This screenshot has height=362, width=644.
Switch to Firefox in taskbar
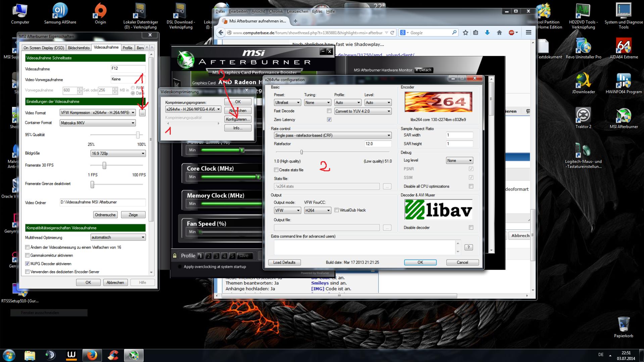point(92,355)
